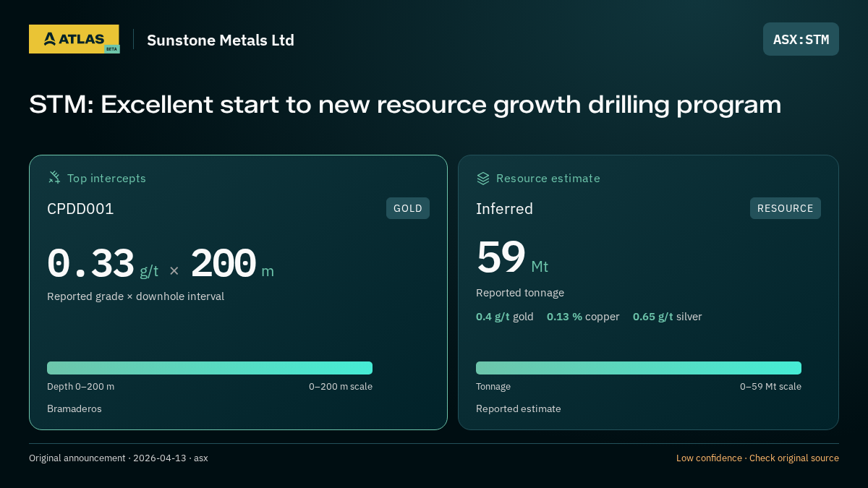Image resolution: width=868 pixels, height=488 pixels.
Task: Click the 59 Mt tonnage value
Action: click(512, 257)
